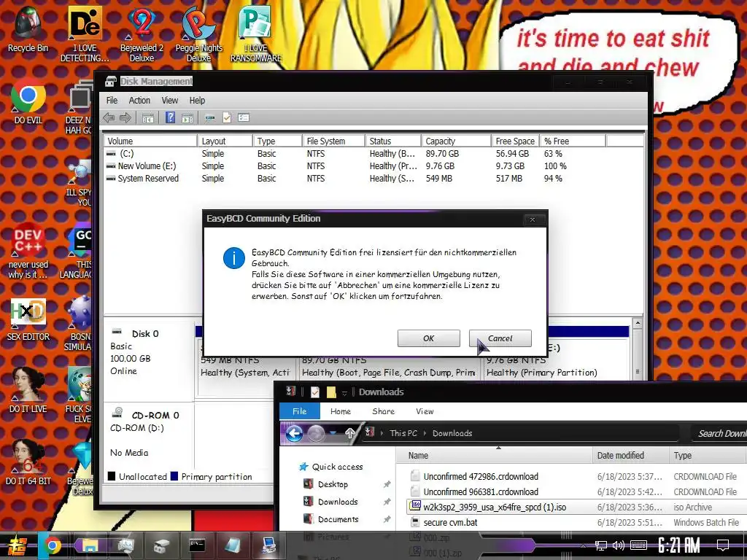Click the Back arrow in Disk Management toolbar
747x560 pixels.
coord(109,117)
